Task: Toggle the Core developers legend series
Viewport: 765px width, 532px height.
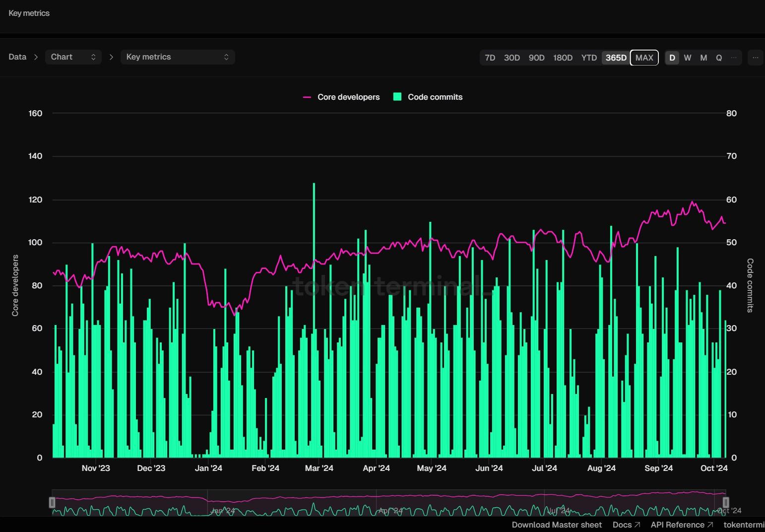Action: [341, 97]
